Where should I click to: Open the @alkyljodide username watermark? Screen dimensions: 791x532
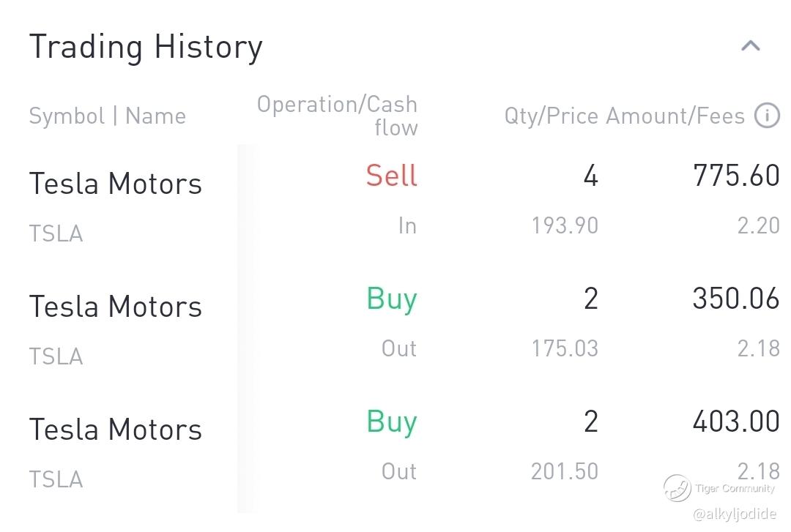coord(734,514)
